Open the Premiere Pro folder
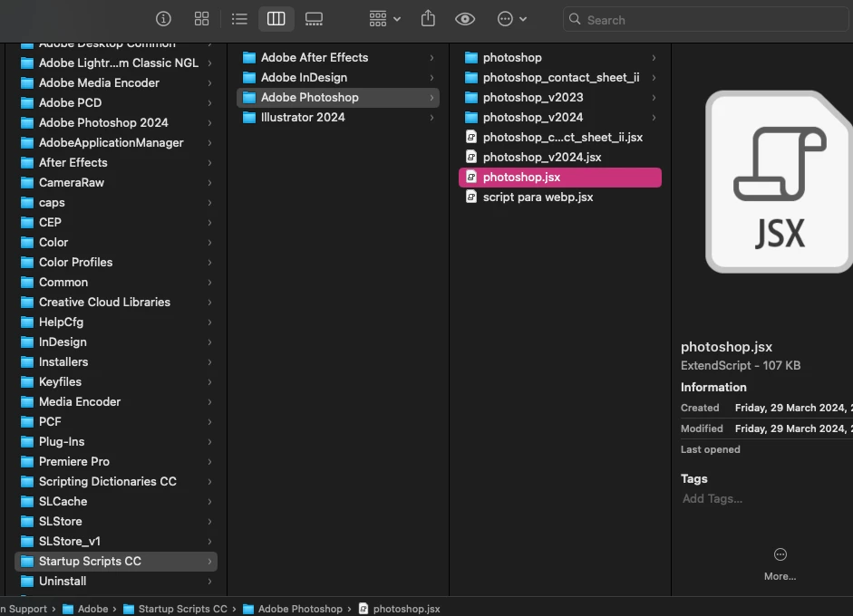853x616 pixels. tap(116, 462)
